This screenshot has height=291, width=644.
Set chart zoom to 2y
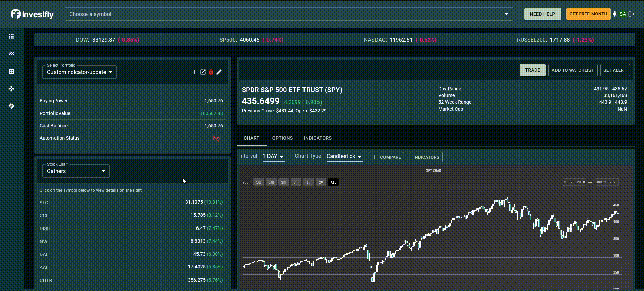[x=321, y=182]
